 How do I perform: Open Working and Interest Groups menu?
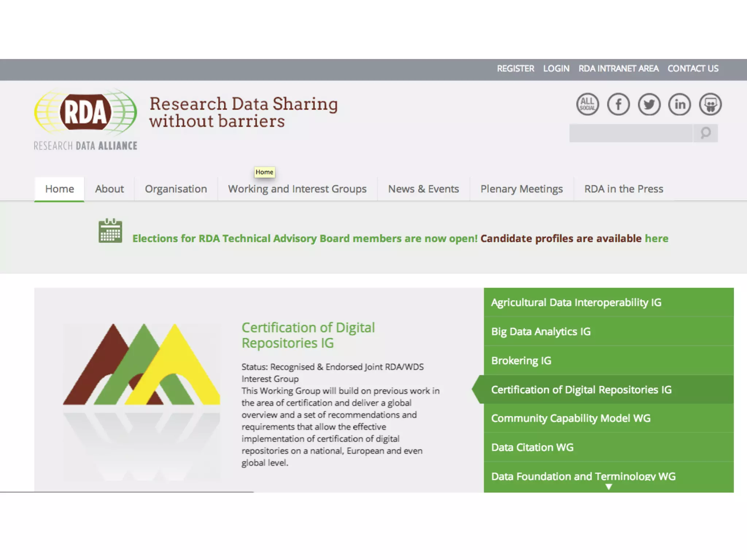point(297,189)
